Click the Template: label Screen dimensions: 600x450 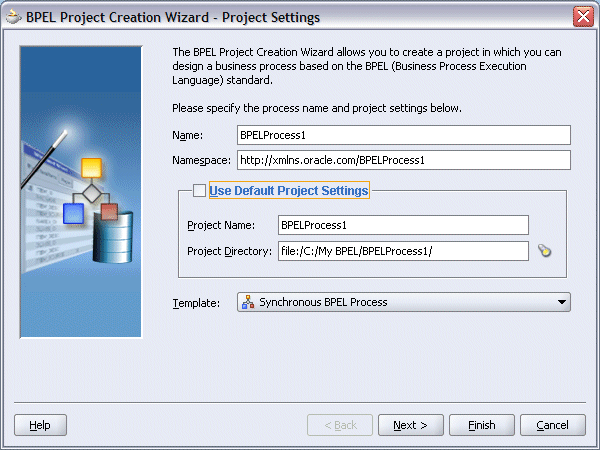click(196, 302)
